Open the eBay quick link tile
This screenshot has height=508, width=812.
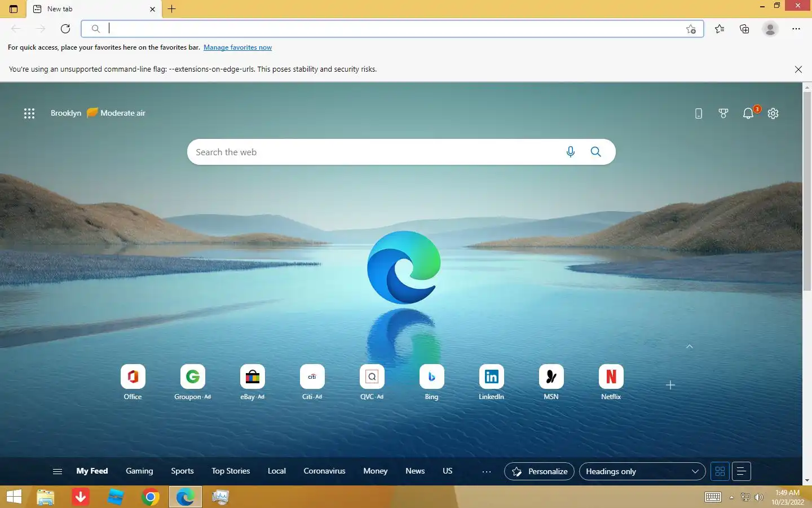point(253,383)
